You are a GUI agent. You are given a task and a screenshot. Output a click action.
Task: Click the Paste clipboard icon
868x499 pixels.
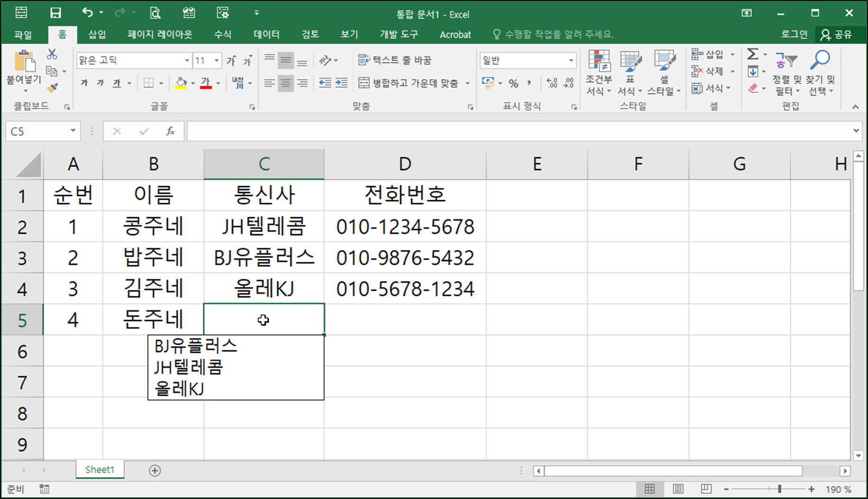pos(24,62)
